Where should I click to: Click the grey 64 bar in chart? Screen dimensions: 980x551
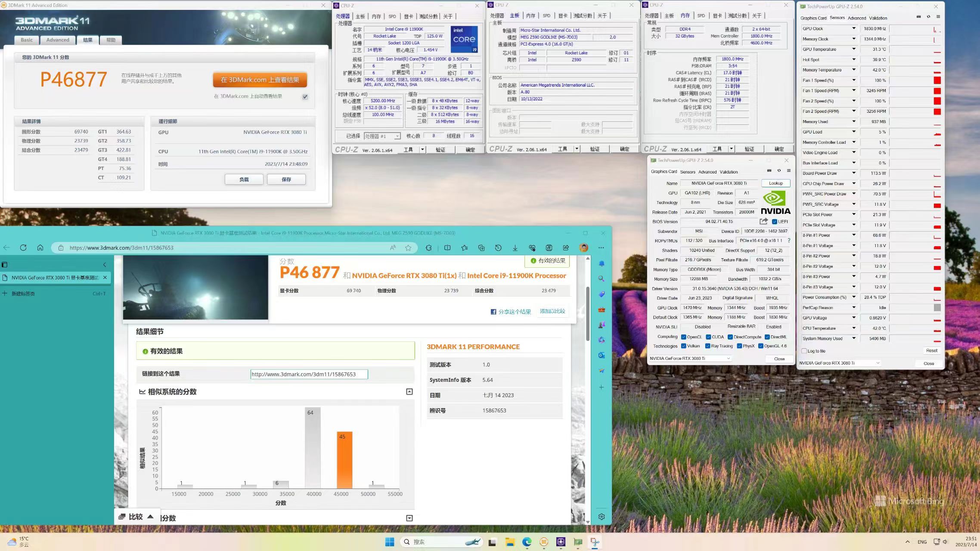[x=313, y=448]
